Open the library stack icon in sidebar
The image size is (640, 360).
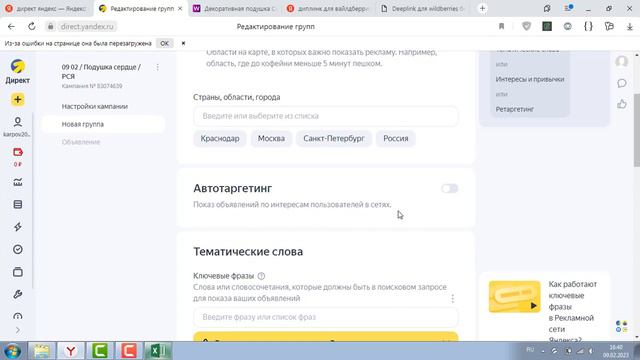click(18, 272)
